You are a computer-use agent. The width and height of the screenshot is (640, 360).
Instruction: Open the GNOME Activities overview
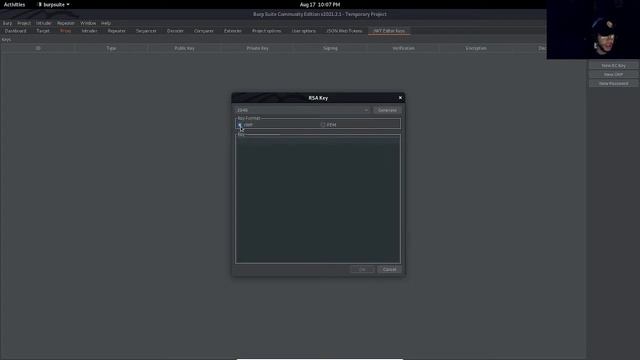pos(14,4)
